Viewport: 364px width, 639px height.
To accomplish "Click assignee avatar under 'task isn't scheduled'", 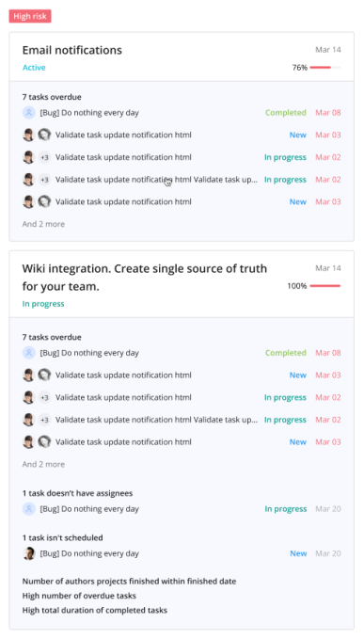I will coord(28,553).
